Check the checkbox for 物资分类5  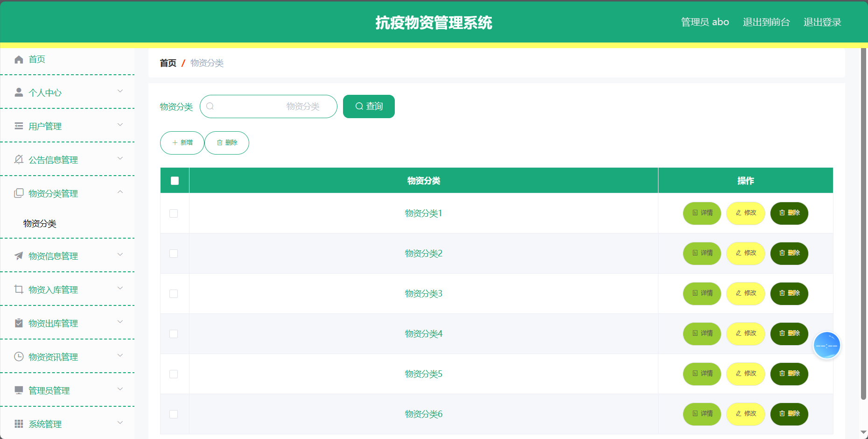(x=174, y=374)
